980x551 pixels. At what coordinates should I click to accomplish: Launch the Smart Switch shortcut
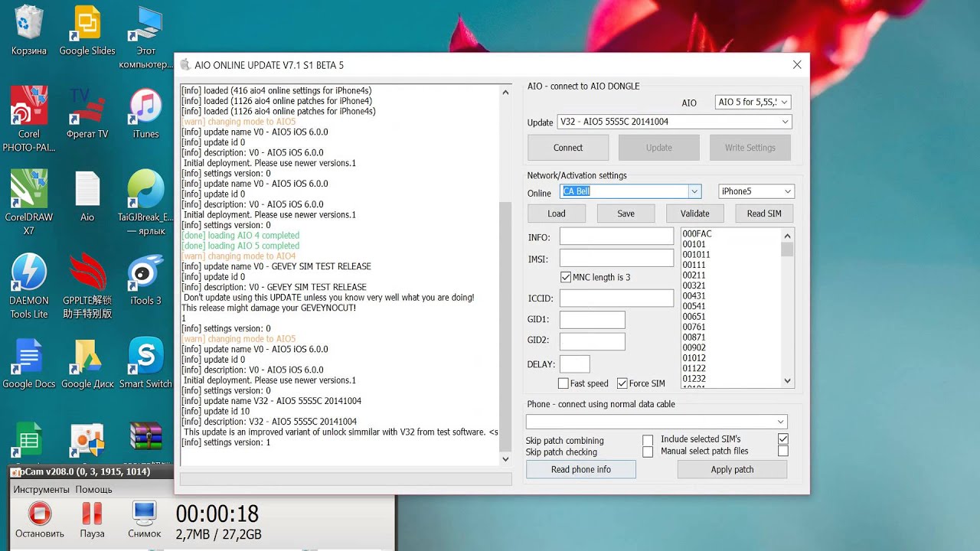pyautogui.click(x=145, y=363)
